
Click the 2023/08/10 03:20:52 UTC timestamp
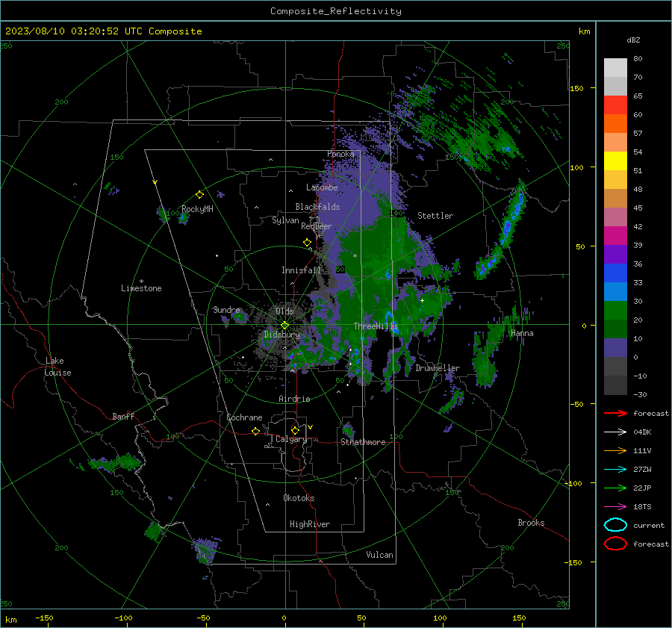[103, 31]
